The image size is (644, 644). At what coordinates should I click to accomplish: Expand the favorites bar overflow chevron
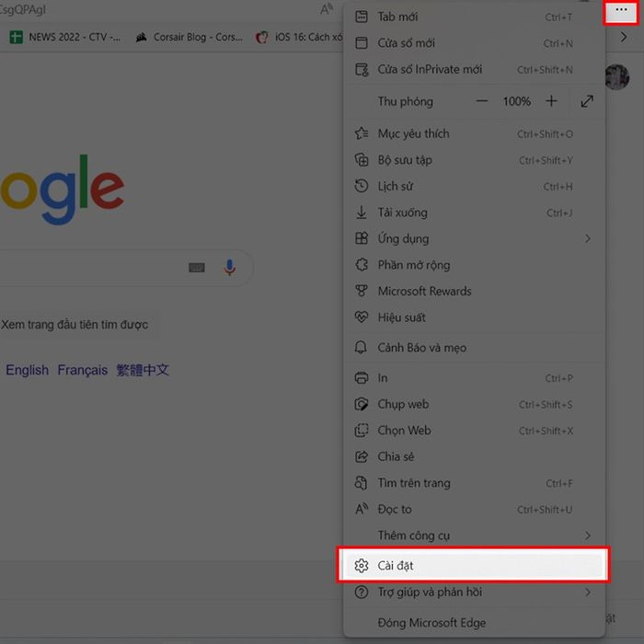[x=624, y=37]
